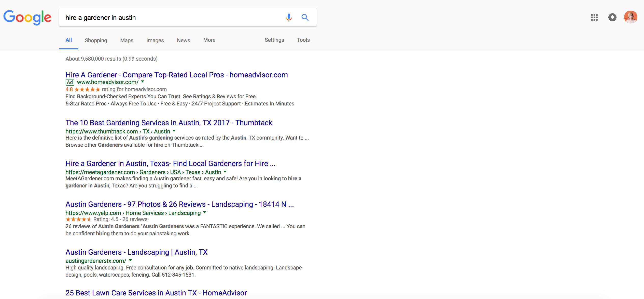Switch to the Maps tab

coord(127,40)
